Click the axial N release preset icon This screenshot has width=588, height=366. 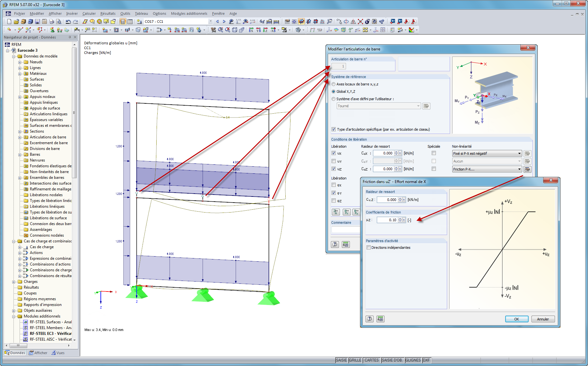(x=336, y=212)
